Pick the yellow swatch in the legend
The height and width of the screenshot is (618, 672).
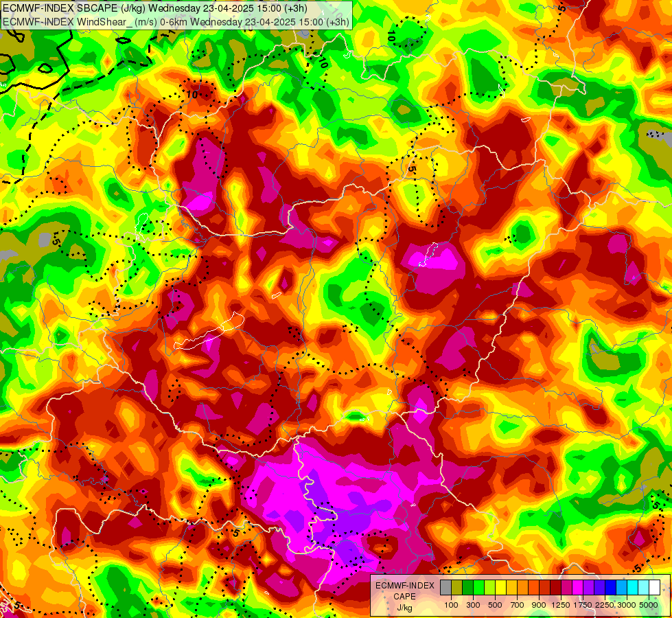pyautogui.click(x=500, y=587)
